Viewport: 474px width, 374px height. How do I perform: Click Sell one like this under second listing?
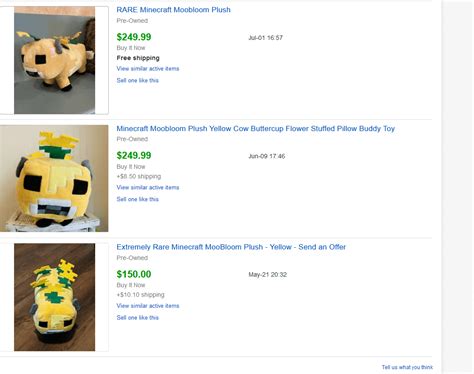137,199
